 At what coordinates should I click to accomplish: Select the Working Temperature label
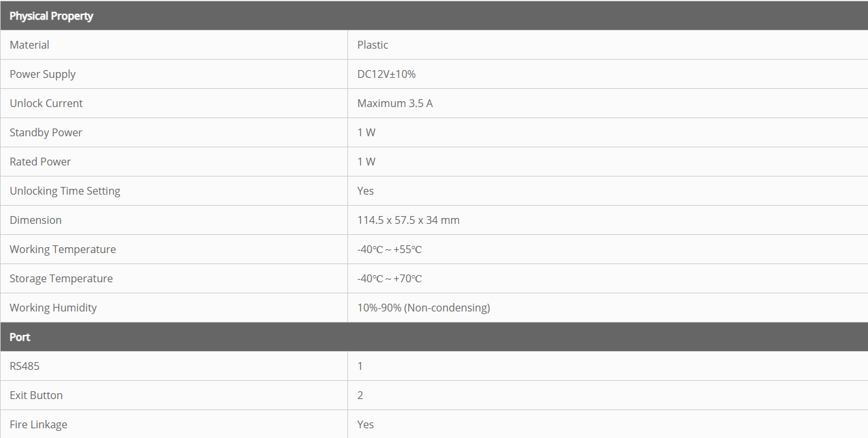pyautogui.click(x=62, y=249)
